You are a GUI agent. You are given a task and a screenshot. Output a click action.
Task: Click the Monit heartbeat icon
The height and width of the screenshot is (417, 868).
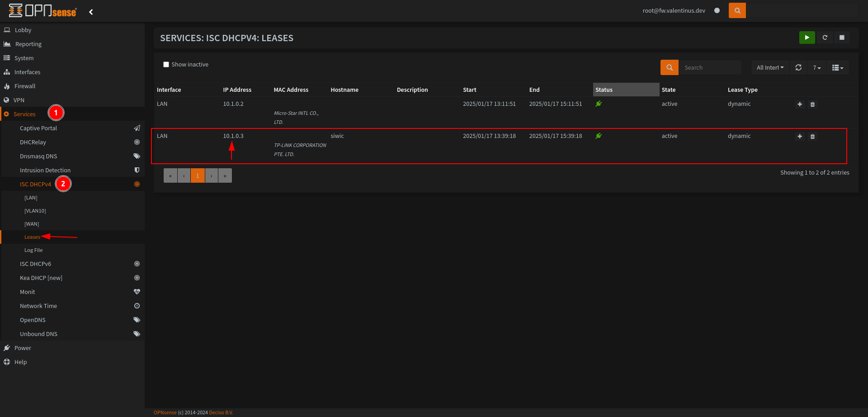[x=137, y=292]
